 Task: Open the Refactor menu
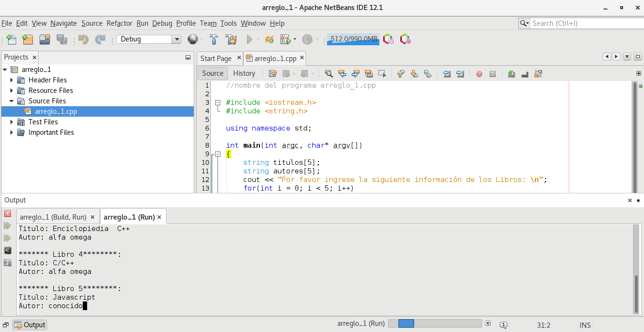click(119, 23)
